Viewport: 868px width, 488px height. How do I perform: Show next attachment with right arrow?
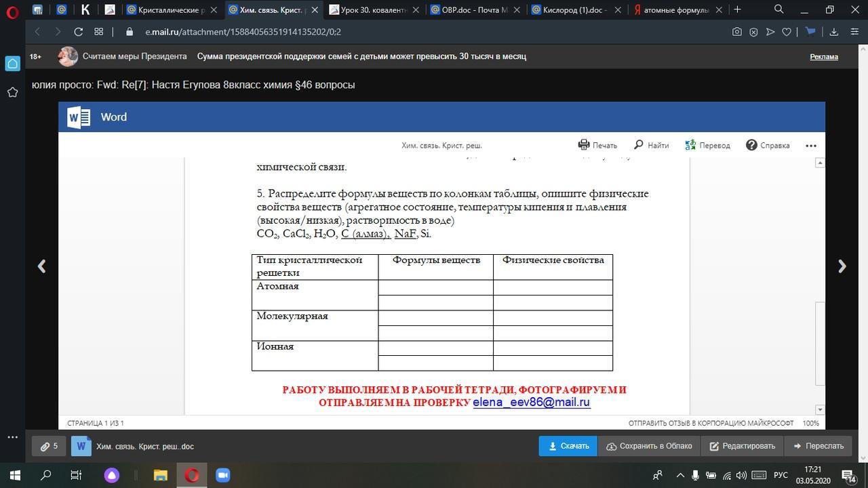pos(842,266)
